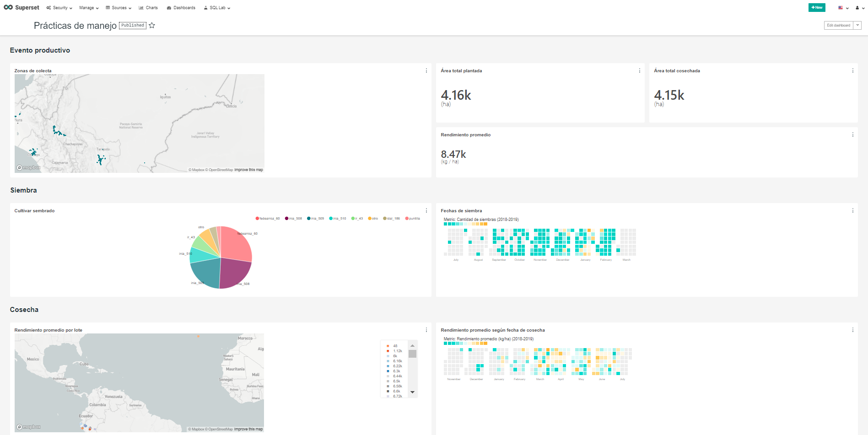Open the Rendimiento promedio por lote options menu
The height and width of the screenshot is (435, 868).
click(x=426, y=330)
